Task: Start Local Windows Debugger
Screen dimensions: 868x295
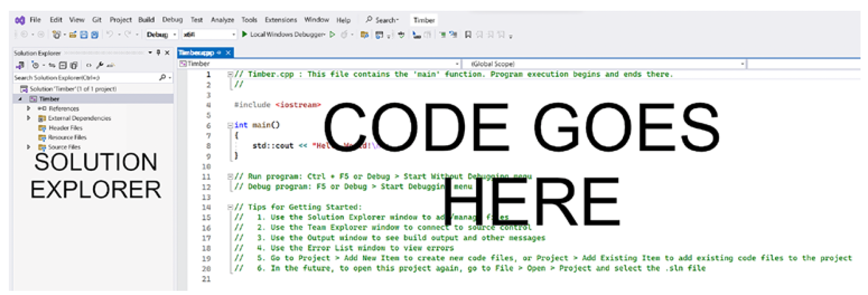Action: 283,35
